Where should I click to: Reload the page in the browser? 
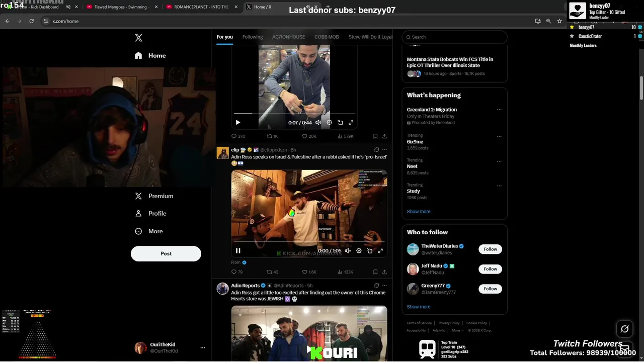[31, 21]
